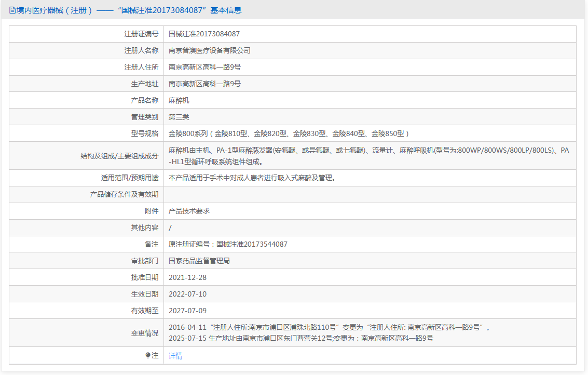
Task: Click expiry date 2027-07-09
Action: (187, 311)
